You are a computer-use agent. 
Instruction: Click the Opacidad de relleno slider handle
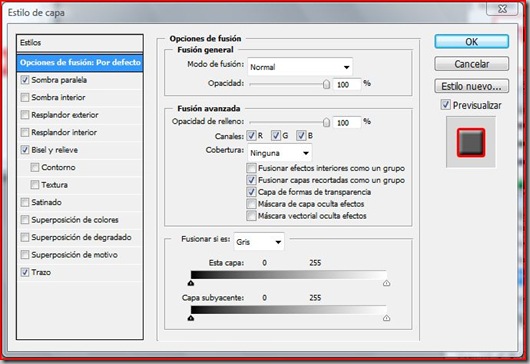click(326, 122)
